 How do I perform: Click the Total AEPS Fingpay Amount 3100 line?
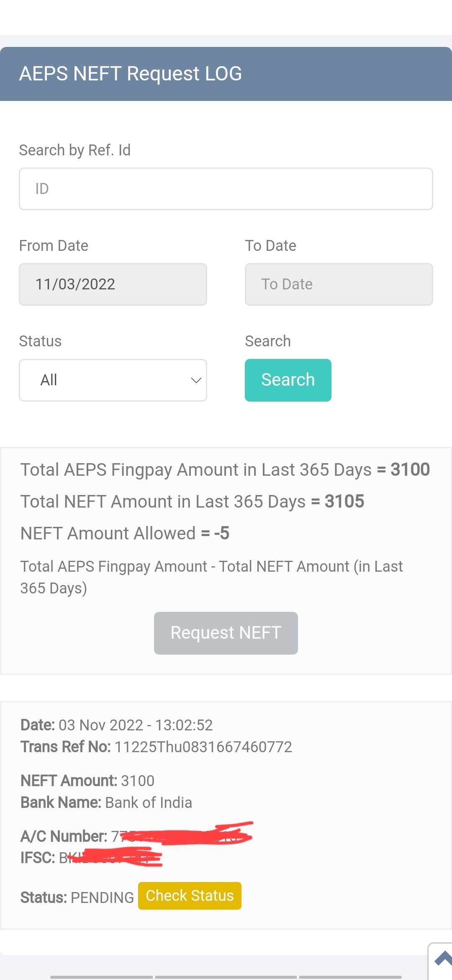pos(225,469)
